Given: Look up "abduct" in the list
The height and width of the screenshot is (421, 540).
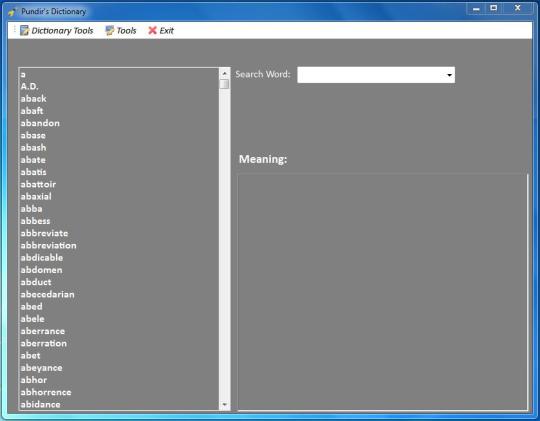Looking at the screenshot, I should click(36, 282).
